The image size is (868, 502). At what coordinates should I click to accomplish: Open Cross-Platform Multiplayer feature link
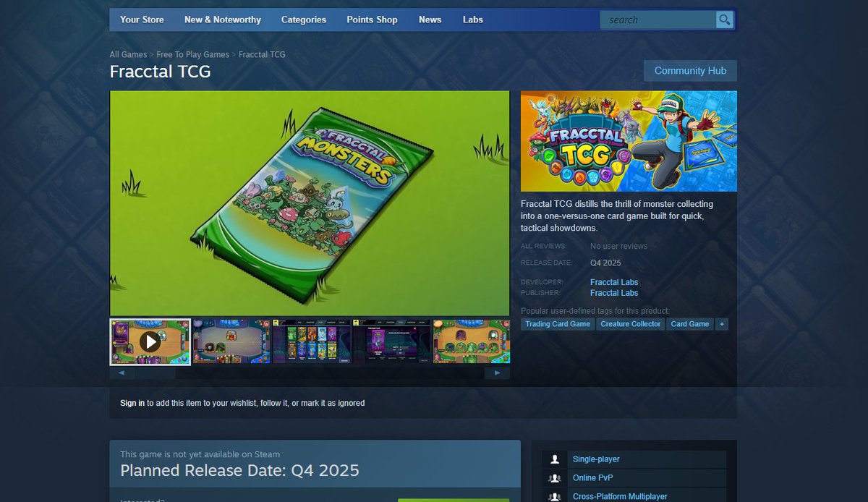click(620, 497)
